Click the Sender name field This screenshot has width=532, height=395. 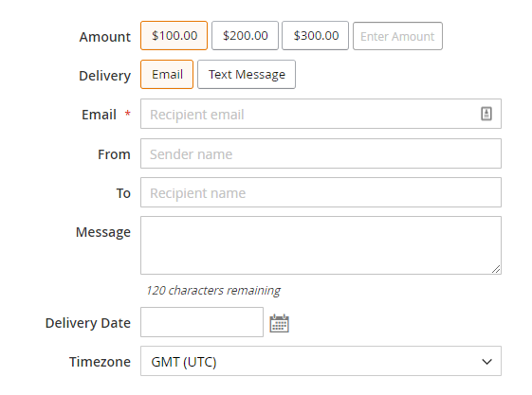[x=321, y=153]
